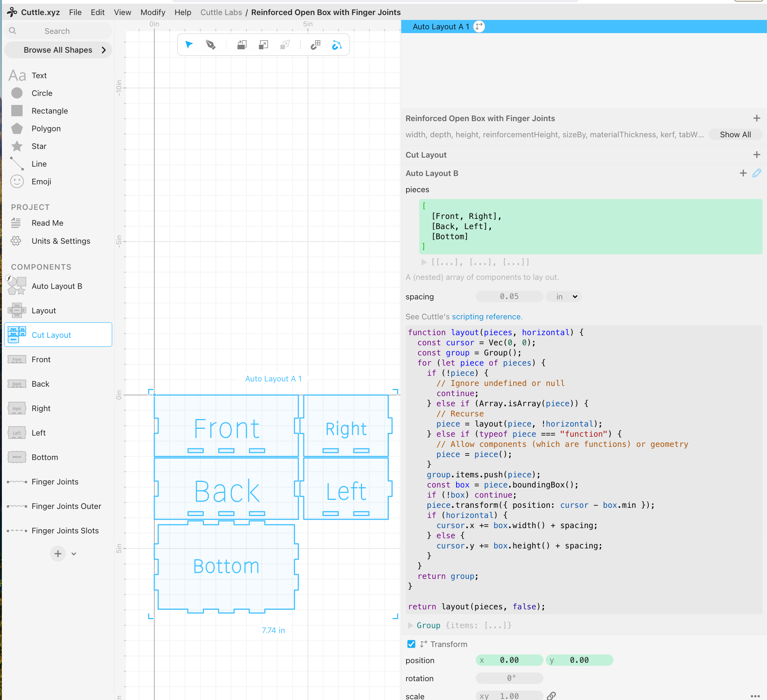Select the Finger Joints component
The height and width of the screenshot is (700, 767).
point(58,482)
